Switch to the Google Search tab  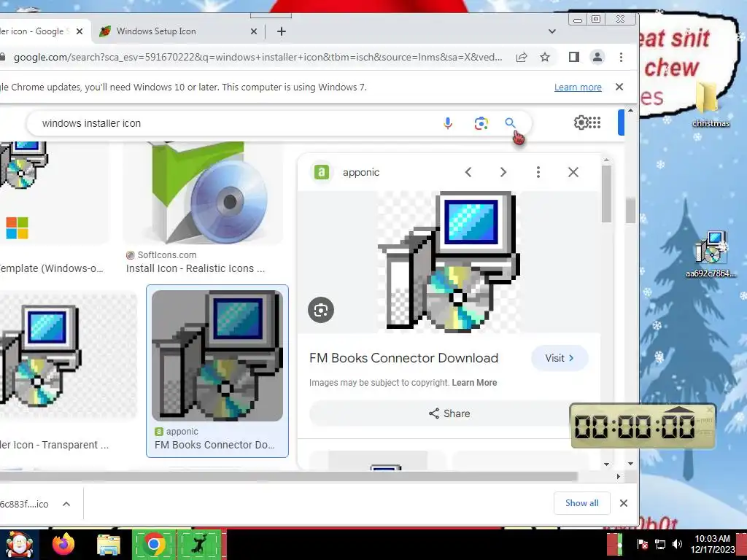[36, 31]
